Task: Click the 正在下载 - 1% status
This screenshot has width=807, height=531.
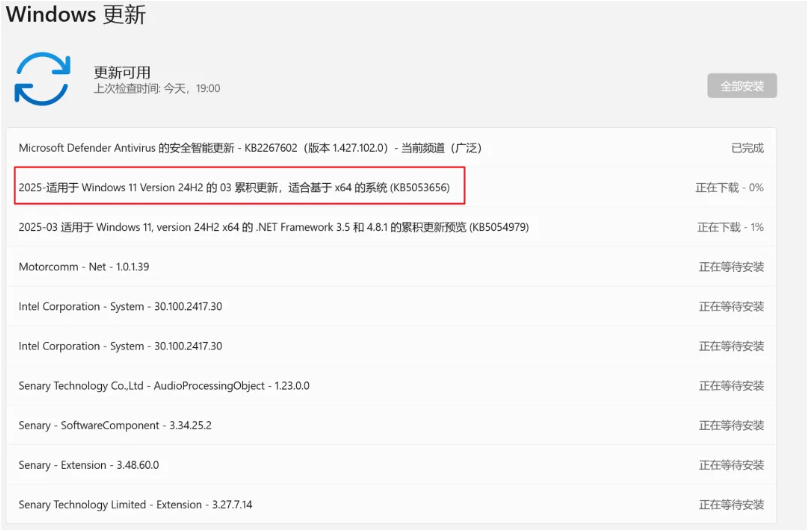Action: click(x=730, y=227)
